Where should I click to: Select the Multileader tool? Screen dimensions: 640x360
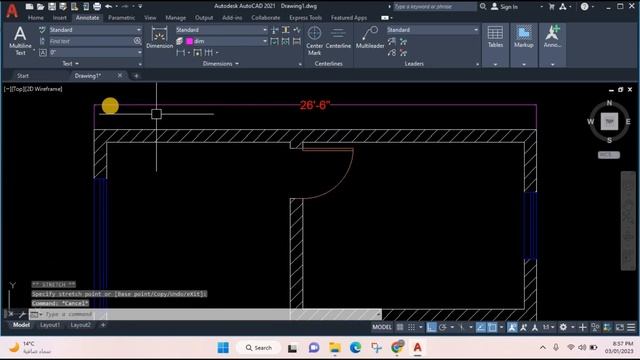click(370, 38)
